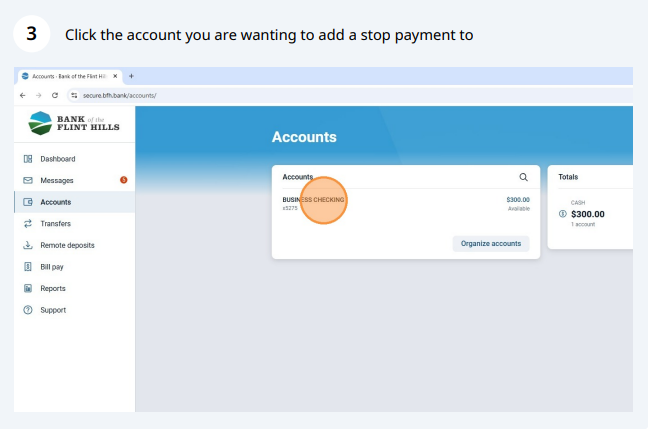Click the Totals panel heading
This screenshot has height=429, width=648.
568,177
